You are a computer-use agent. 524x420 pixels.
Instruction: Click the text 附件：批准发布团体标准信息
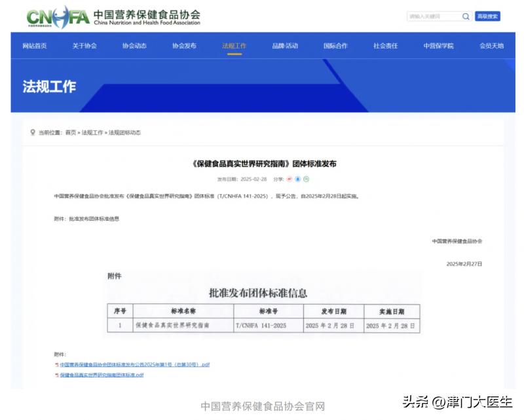86,219
